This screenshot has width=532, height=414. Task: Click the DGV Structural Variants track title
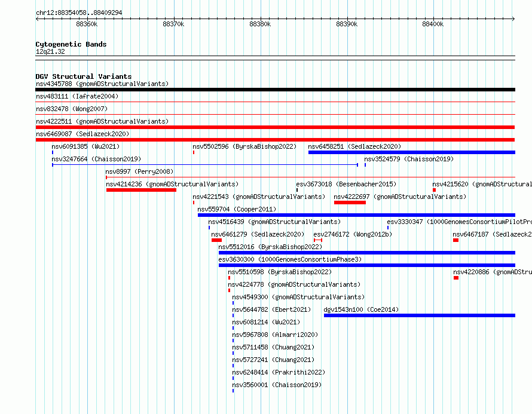(x=84, y=76)
